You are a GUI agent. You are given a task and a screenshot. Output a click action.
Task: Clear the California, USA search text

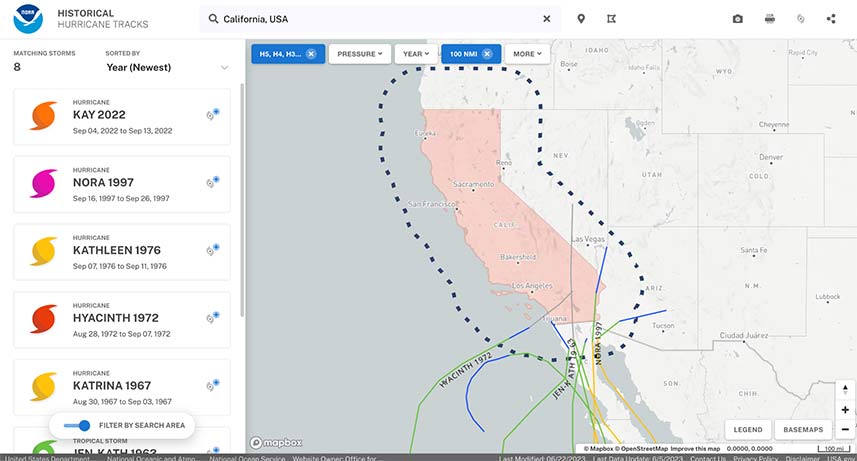pyautogui.click(x=547, y=19)
